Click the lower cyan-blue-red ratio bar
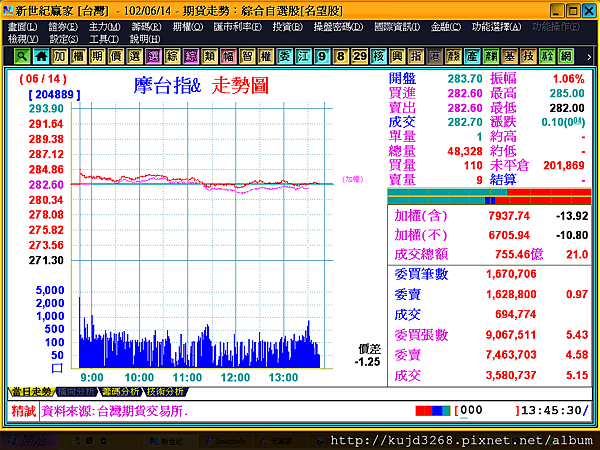 [489, 200]
